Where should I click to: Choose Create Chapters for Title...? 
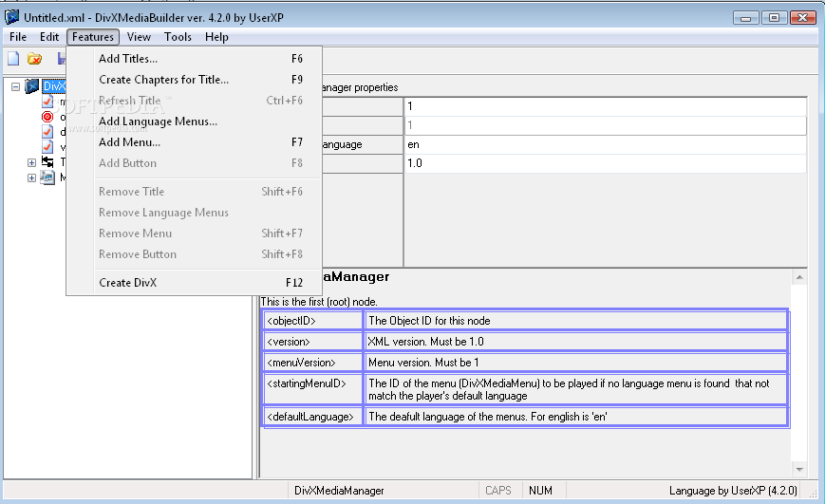195,80
